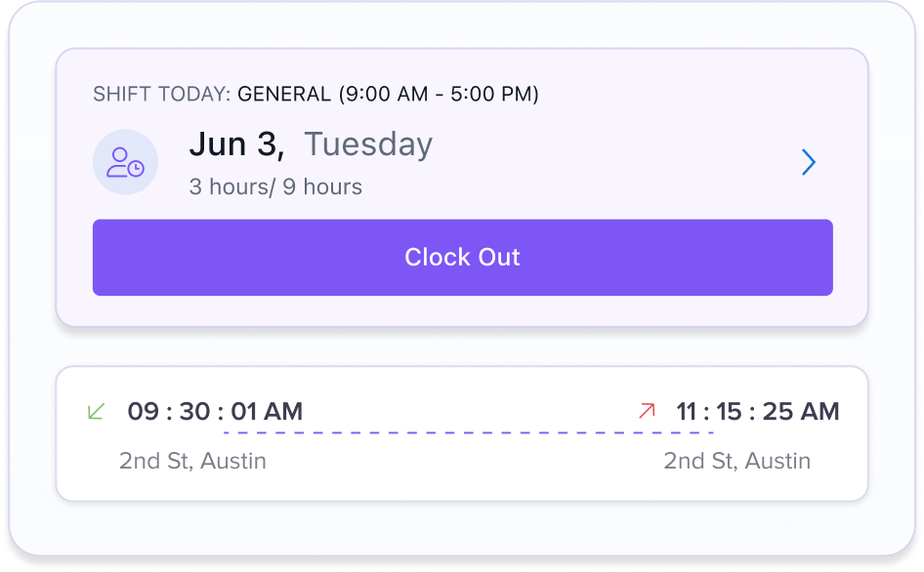This screenshot has height=572, width=924.
Task: Select the 11 : 15 : 25 AM time
Action: coord(758,411)
